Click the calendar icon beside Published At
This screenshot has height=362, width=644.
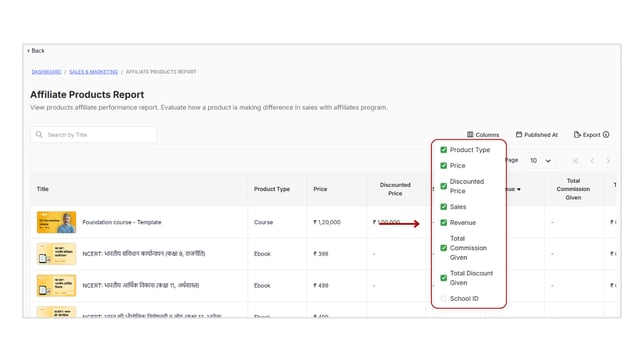pos(519,134)
